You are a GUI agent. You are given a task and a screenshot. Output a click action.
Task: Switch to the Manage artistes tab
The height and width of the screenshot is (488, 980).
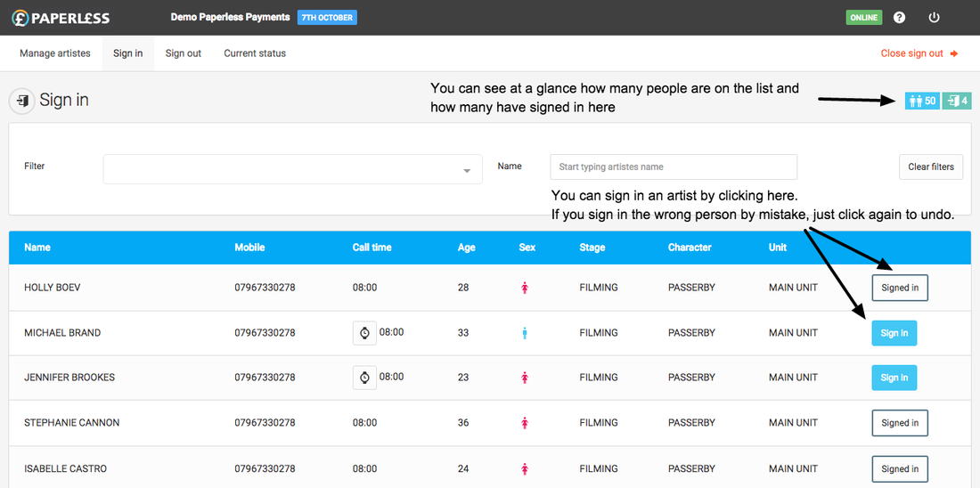tap(55, 53)
